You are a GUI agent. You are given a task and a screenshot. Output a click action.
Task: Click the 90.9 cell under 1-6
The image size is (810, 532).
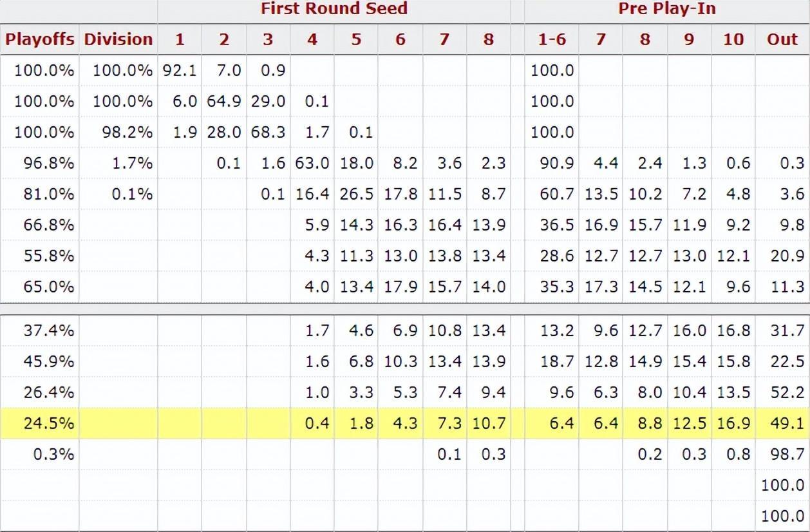[556, 164]
